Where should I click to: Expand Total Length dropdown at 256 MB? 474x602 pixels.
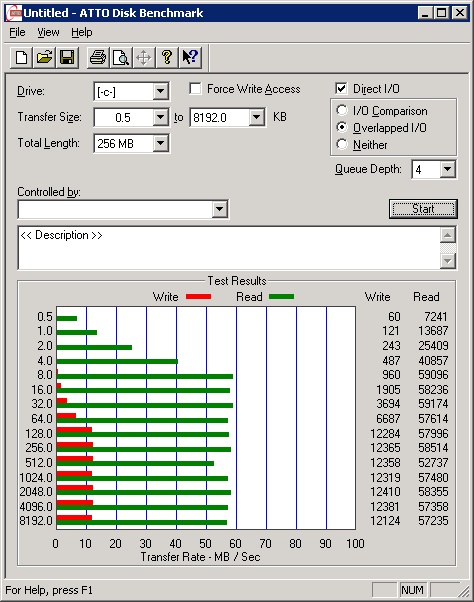(160, 143)
